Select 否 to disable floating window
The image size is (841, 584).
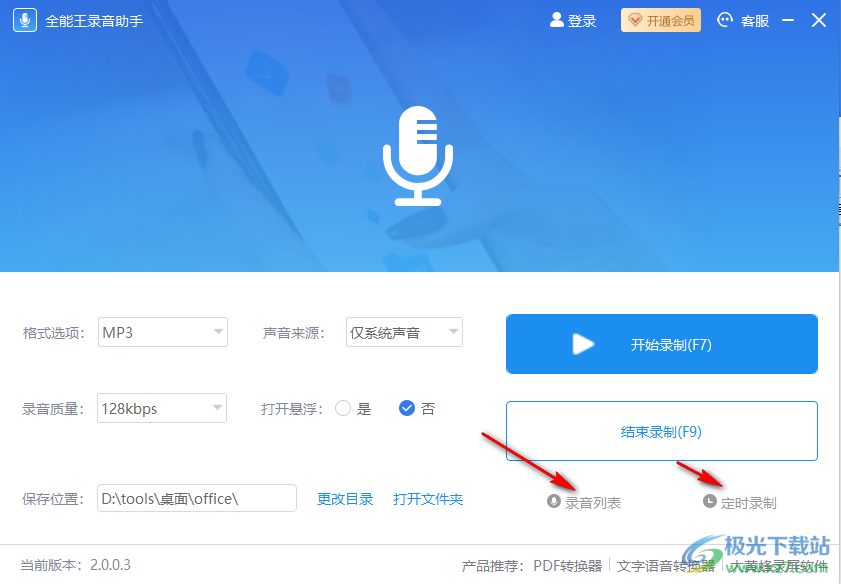tap(407, 408)
